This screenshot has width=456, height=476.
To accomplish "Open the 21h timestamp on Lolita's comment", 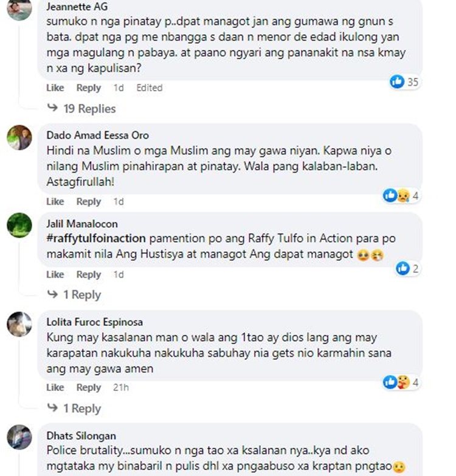I will (x=121, y=387).
